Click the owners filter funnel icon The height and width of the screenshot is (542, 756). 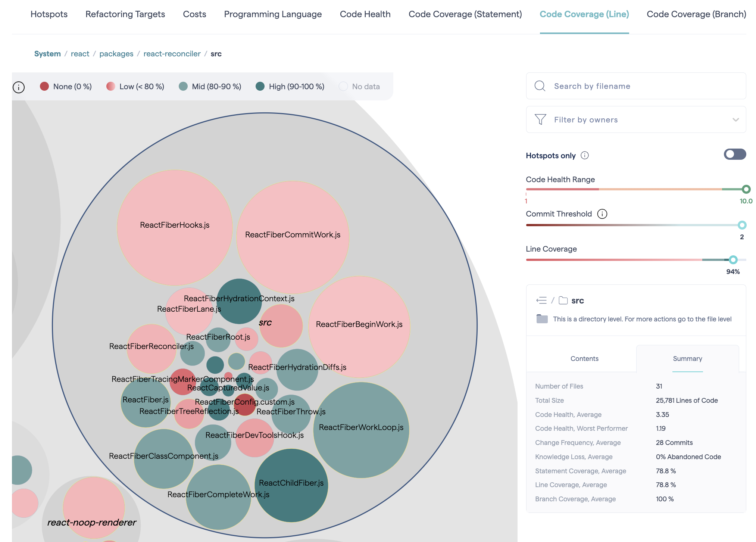coord(540,119)
